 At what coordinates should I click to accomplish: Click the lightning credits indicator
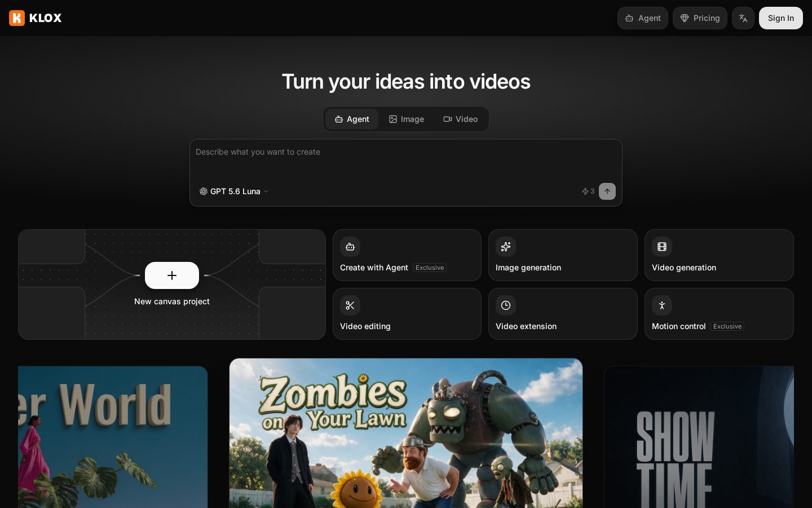coord(588,191)
